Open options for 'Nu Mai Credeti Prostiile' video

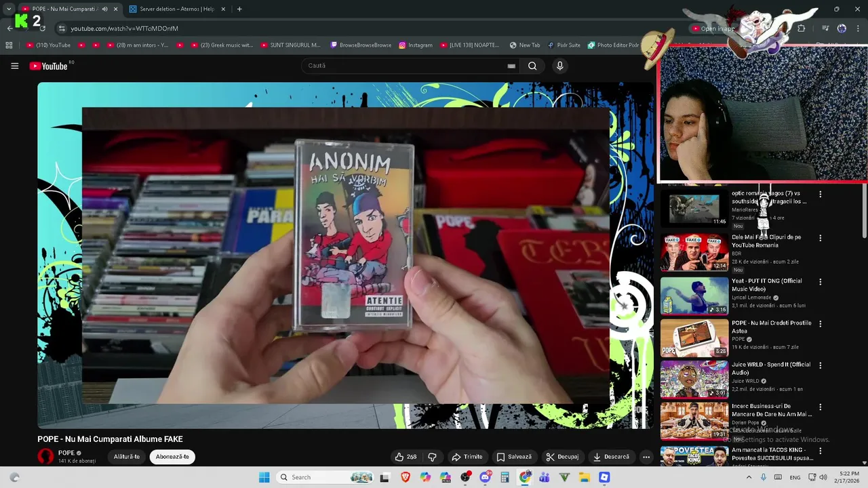pos(820,324)
